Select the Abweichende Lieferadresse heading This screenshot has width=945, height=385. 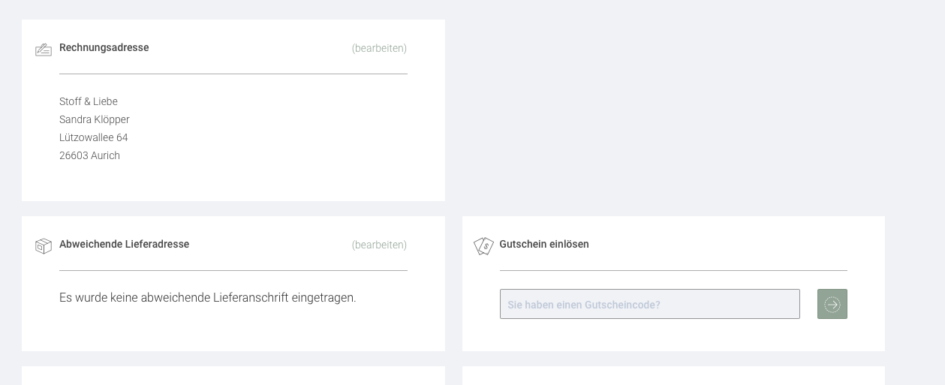coord(124,244)
